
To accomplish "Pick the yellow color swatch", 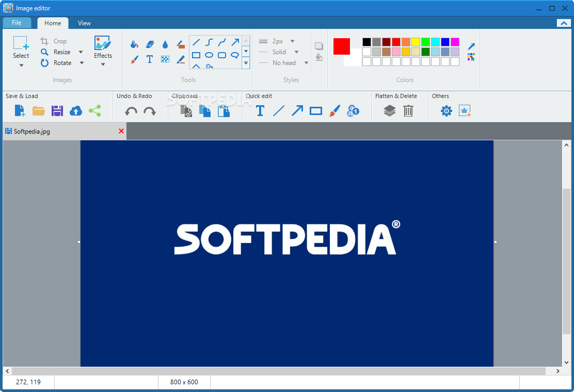I will (x=416, y=42).
